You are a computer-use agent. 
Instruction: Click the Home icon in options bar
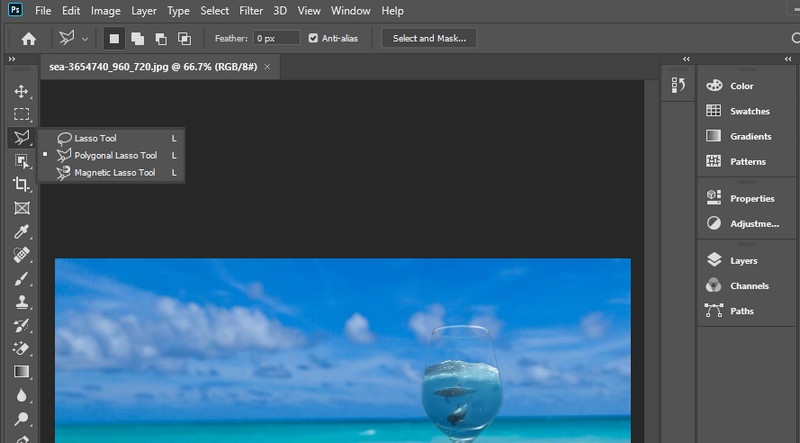[x=29, y=39]
